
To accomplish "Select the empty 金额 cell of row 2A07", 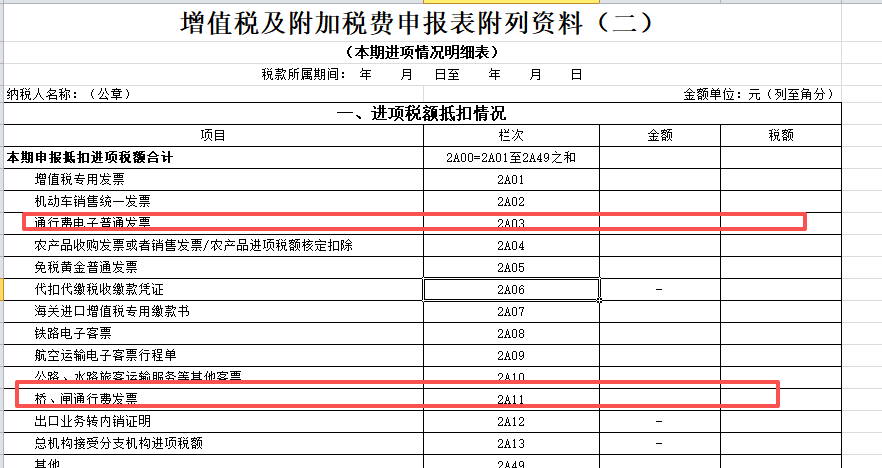I will click(660, 311).
